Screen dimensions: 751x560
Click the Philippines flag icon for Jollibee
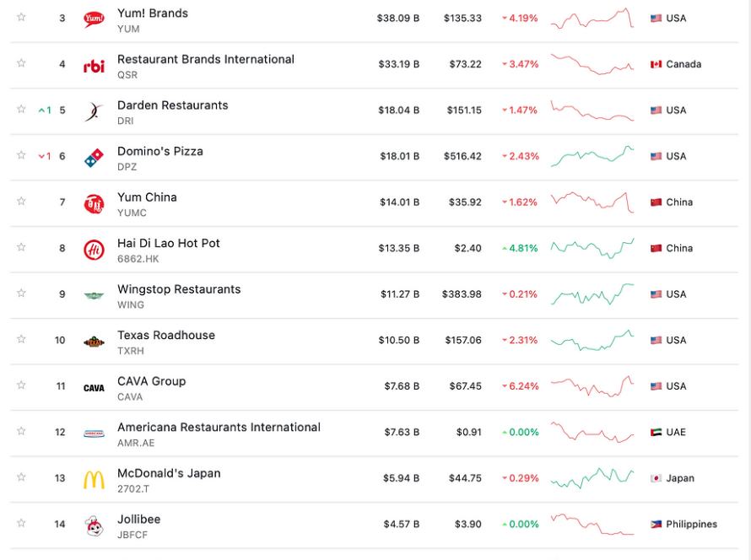(656, 524)
